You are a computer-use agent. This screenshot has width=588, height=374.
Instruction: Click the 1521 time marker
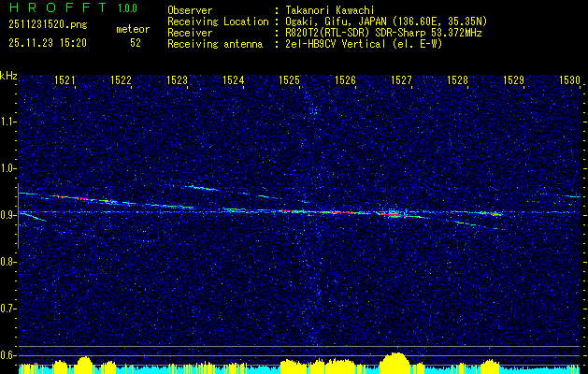tap(65, 79)
